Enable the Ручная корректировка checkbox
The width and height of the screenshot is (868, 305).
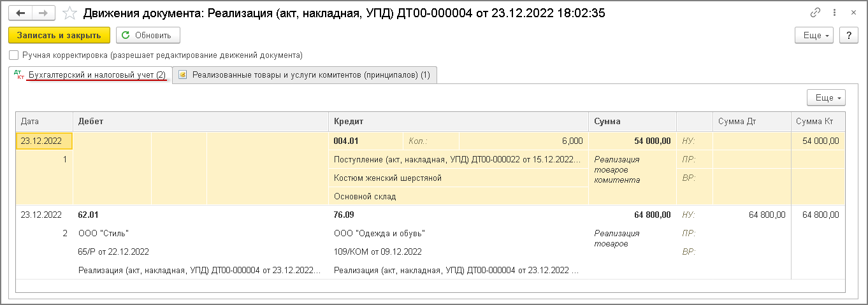pyautogui.click(x=14, y=55)
